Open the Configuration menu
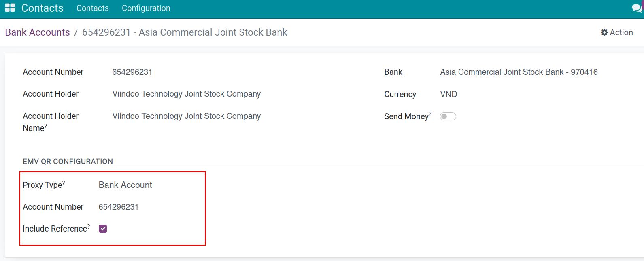Viewport: 644px width, 261px height. click(x=146, y=8)
